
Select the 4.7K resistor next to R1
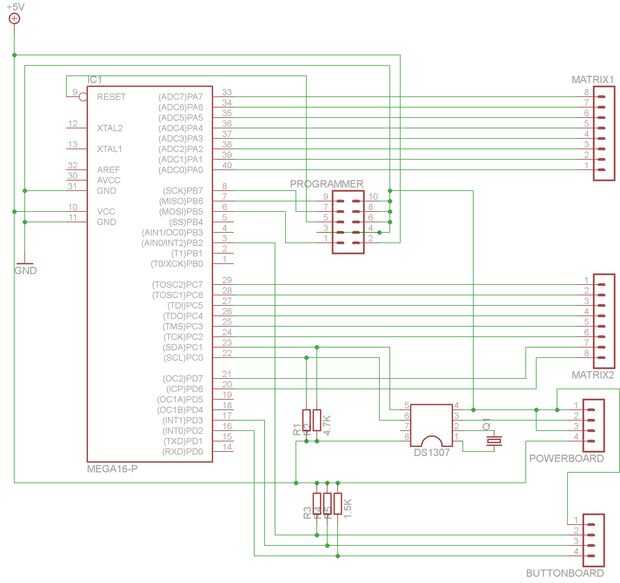click(x=317, y=420)
